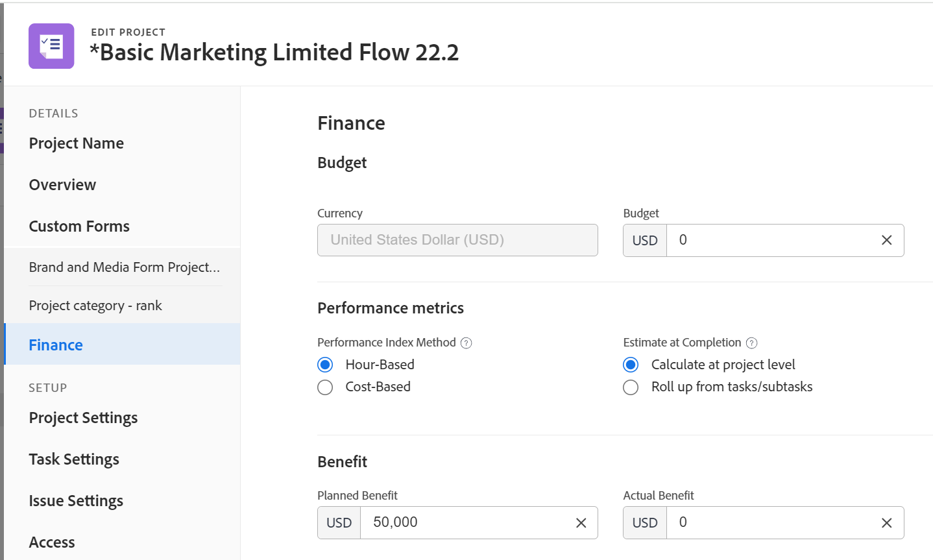Click the Budget amount input field

click(772, 240)
